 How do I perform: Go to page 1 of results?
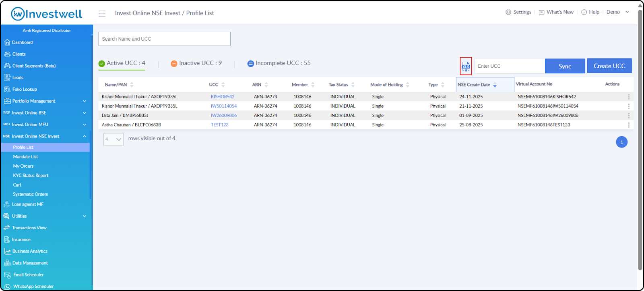(x=622, y=142)
